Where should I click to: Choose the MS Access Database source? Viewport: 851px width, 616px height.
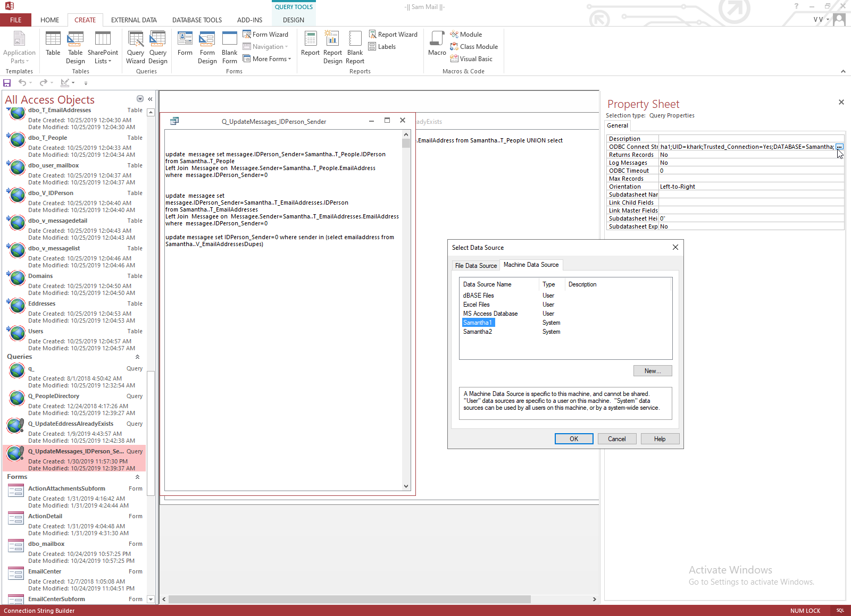point(490,314)
